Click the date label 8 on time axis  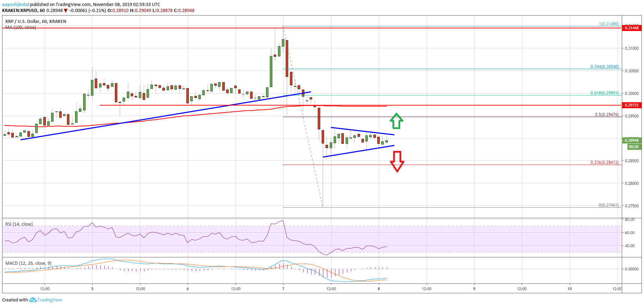point(379,289)
